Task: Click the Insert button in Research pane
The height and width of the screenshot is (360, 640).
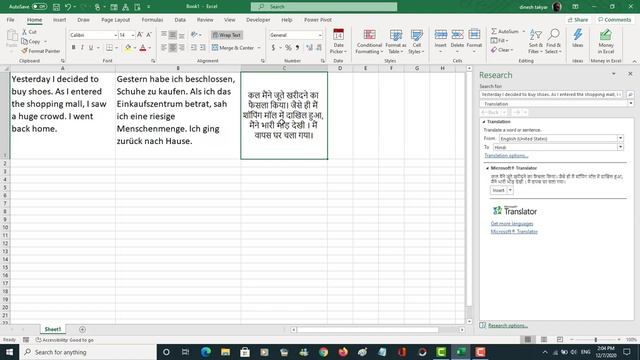Action: pos(498,190)
